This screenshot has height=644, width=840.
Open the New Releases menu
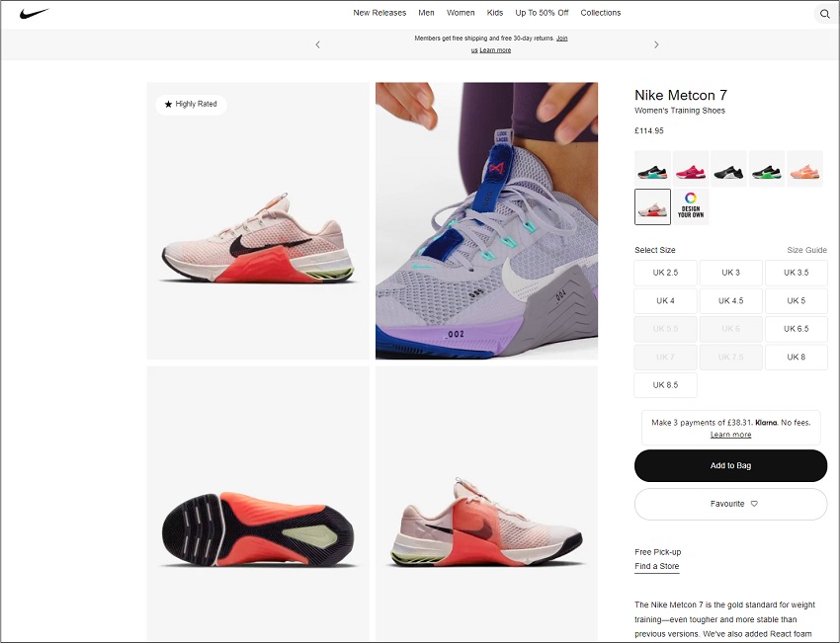[379, 13]
